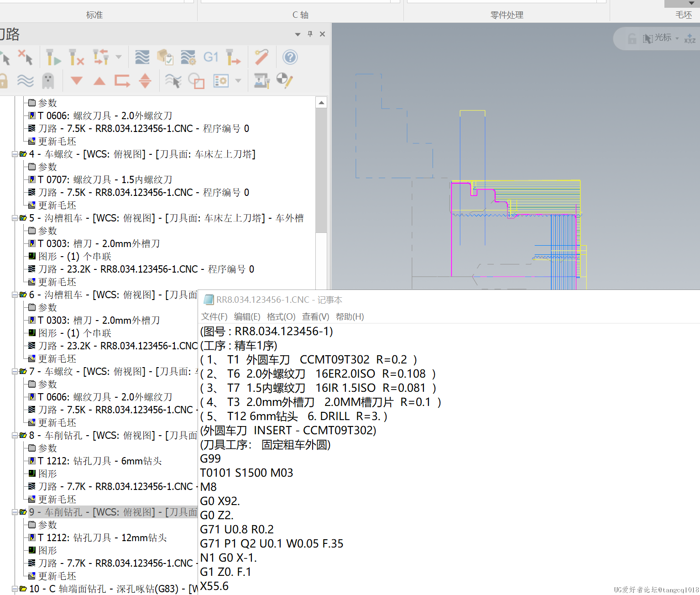The width and height of the screenshot is (700, 595).
Task: Open 帮助(H) menu in Notepad
Action: coord(350,316)
